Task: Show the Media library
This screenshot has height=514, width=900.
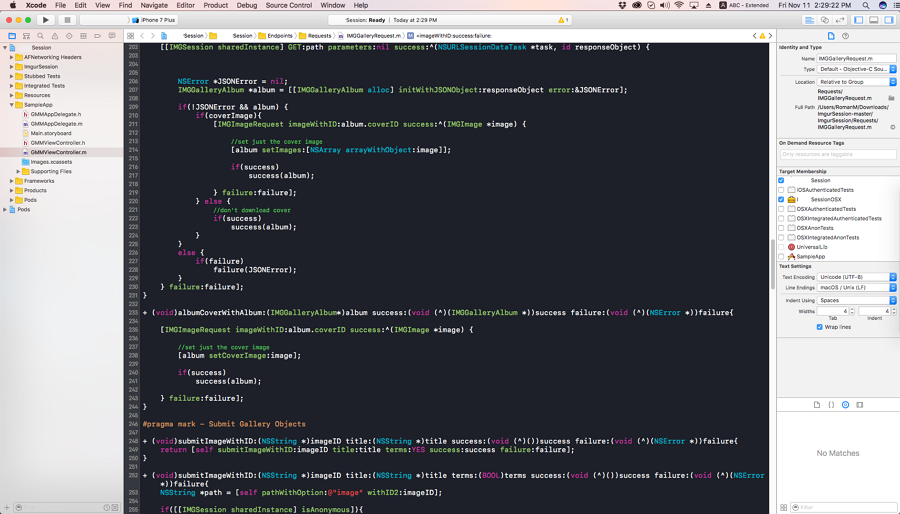Action: coord(860,405)
